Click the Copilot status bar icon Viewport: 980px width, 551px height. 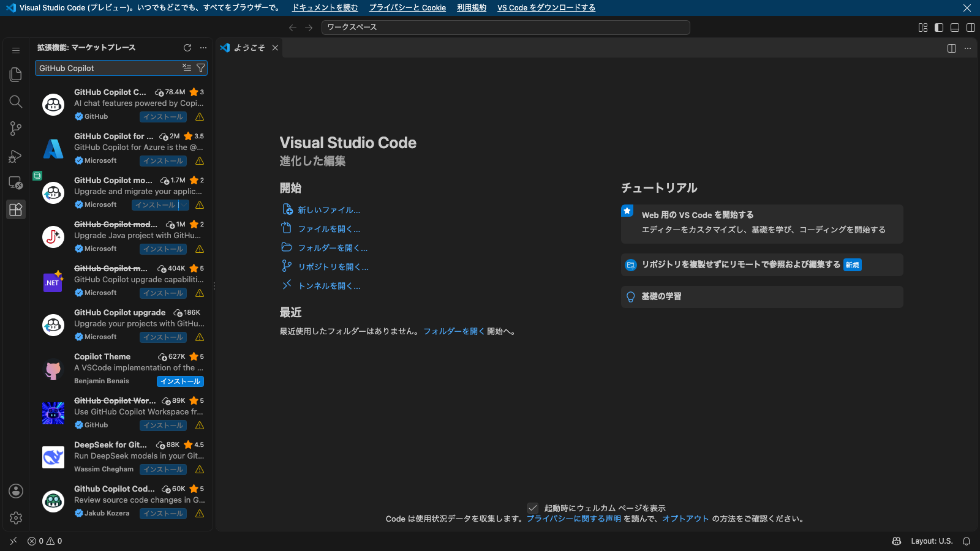pyautogui.click(x=896, y=541)
